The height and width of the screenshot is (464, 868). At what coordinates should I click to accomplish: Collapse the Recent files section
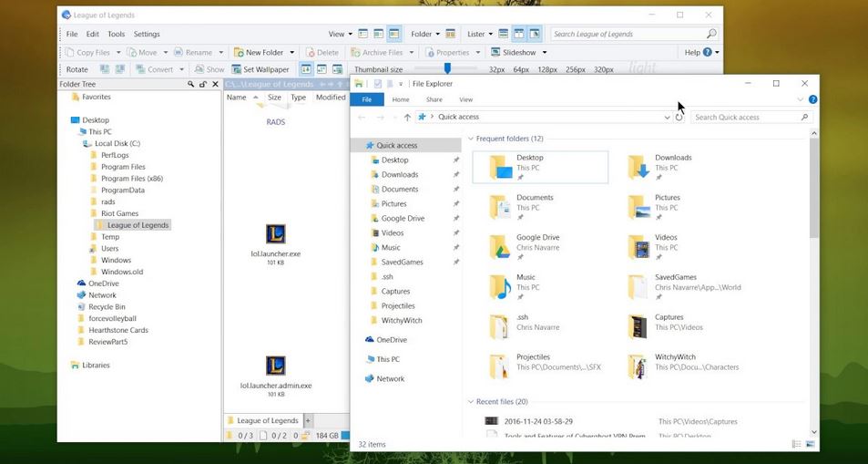[x=471, y=401]
